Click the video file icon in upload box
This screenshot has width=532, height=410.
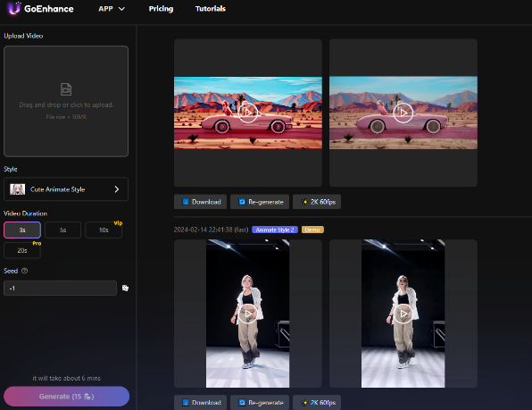click(x=66, y=89)
